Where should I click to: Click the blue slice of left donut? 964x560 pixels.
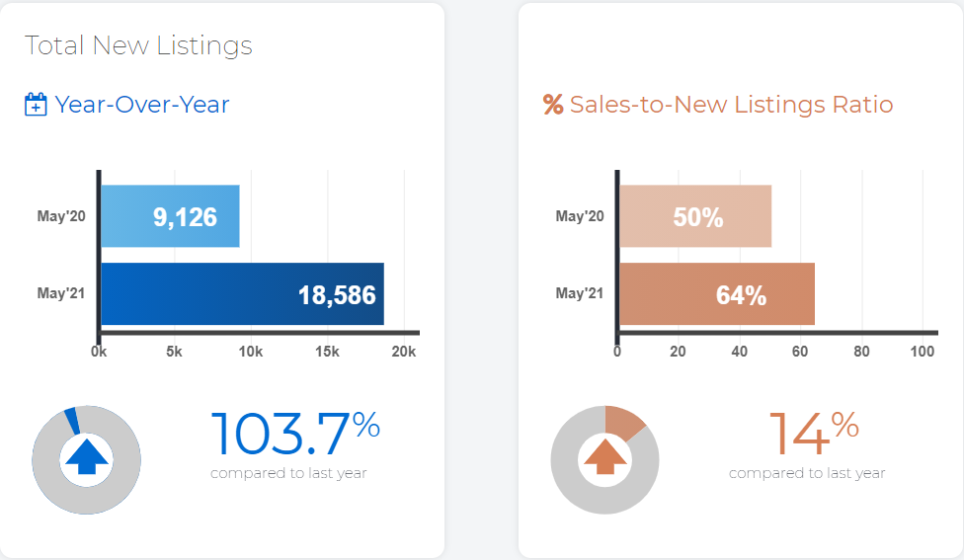click(x=72, y=421)
